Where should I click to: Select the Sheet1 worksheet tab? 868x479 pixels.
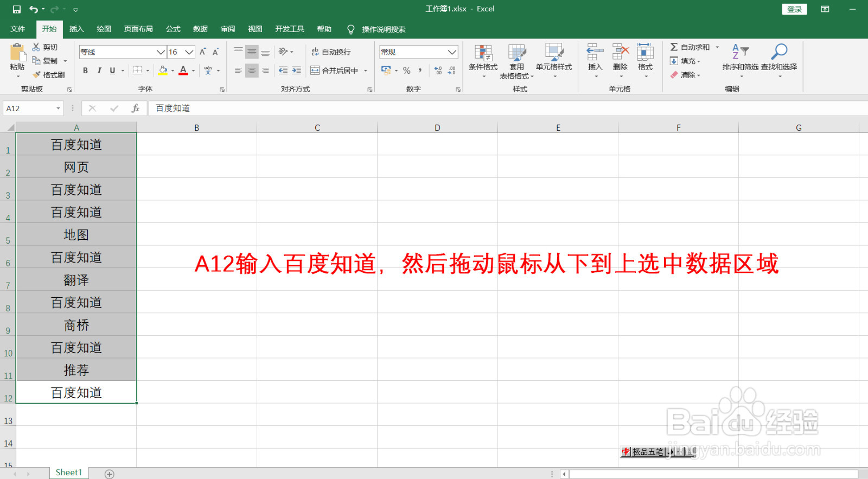pos(69,472)
